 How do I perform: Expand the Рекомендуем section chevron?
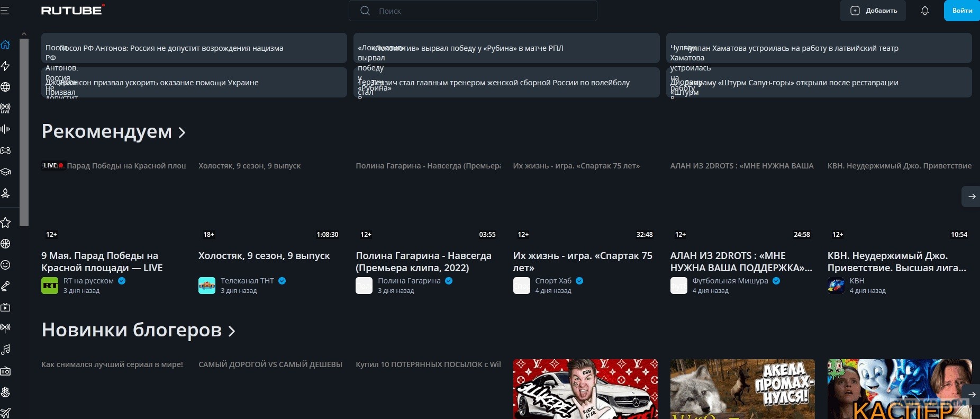pyautogui.click(x=182, y=132)
